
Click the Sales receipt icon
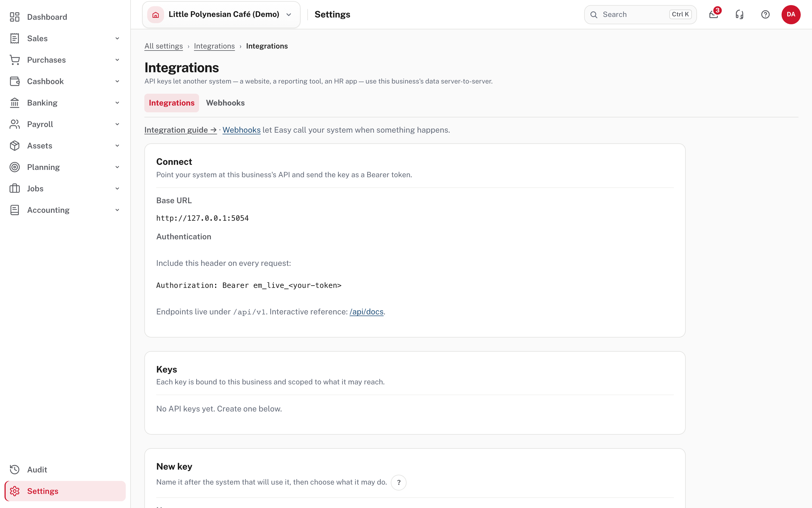tap(14, 38)
